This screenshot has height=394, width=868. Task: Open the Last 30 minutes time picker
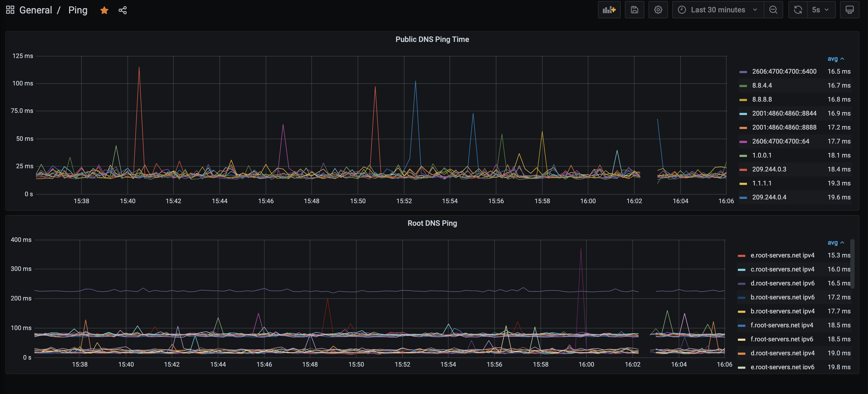[718, 10]
